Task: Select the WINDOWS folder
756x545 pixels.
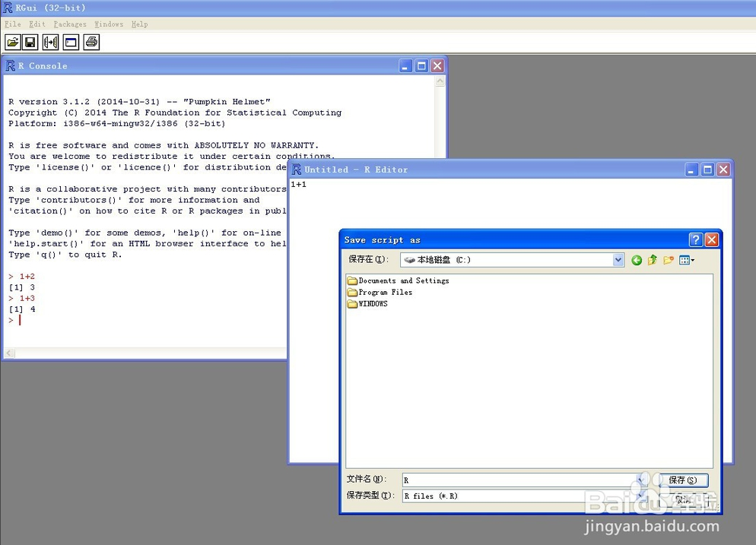Action: pos(367,303)
